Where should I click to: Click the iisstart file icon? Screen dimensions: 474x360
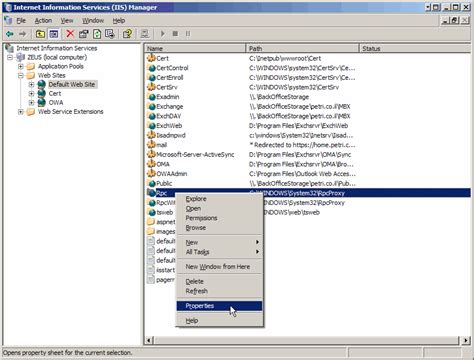151,270
